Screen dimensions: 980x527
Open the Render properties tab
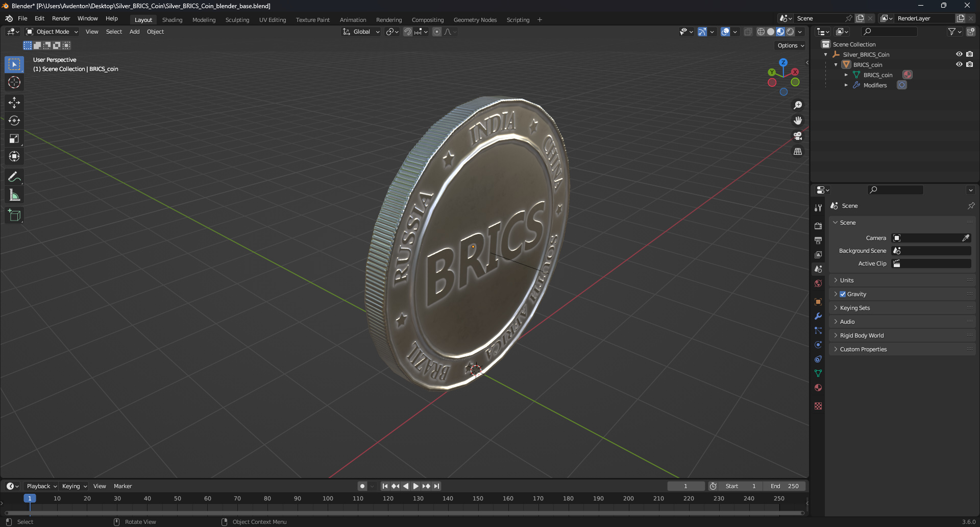coord(818,226)
